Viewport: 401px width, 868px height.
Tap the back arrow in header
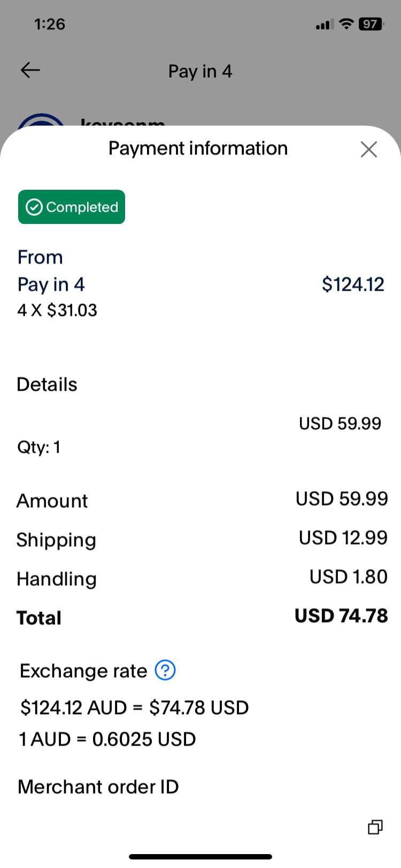30,70
